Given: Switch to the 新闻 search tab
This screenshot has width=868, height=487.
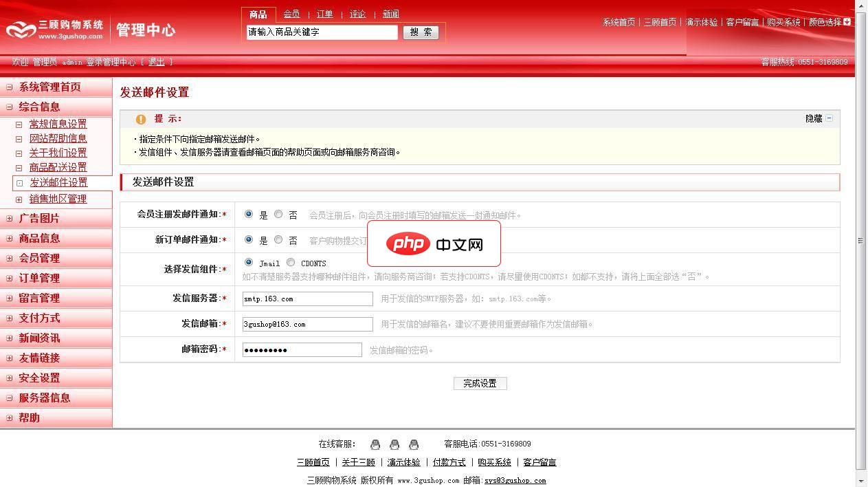Looking at the screenshot, I should pyautogui.click(x=390, y=14).
